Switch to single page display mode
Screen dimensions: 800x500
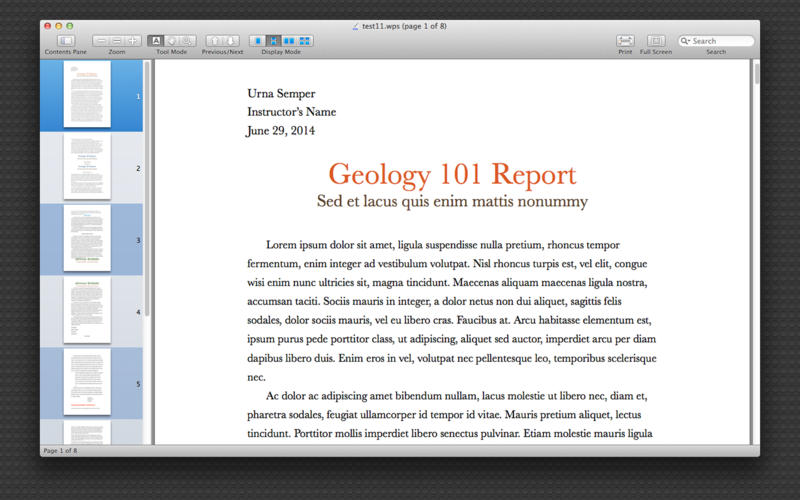tap(257, 40)
